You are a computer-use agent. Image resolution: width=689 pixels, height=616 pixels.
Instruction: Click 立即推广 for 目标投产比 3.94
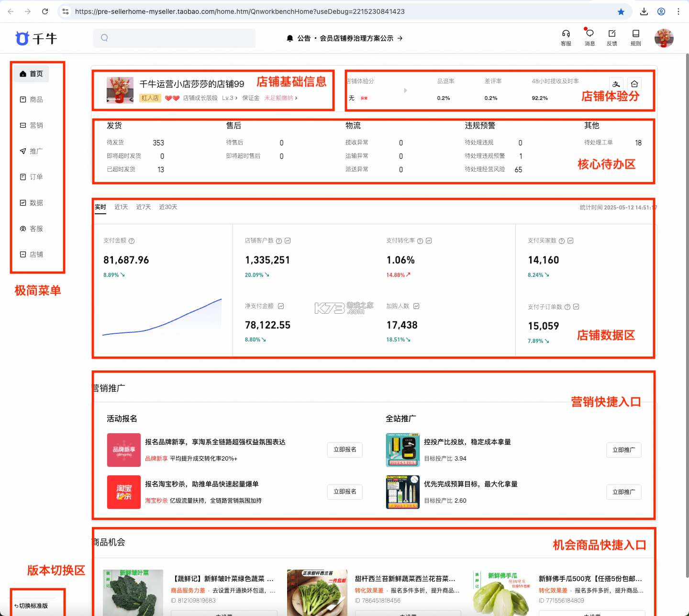[624, 450]
